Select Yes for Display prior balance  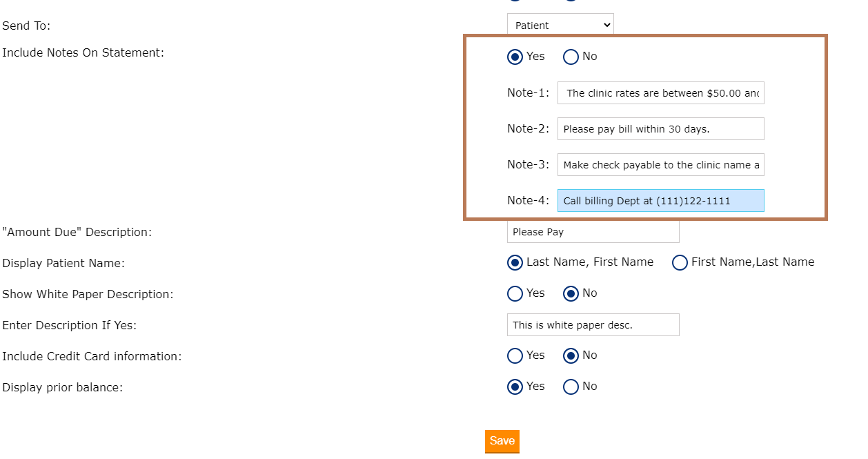pos(515,387)
